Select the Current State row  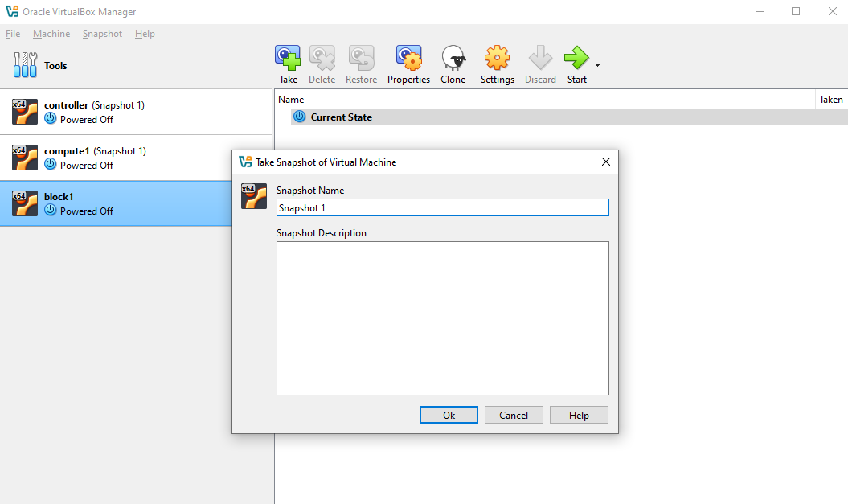tap(341, 117)
